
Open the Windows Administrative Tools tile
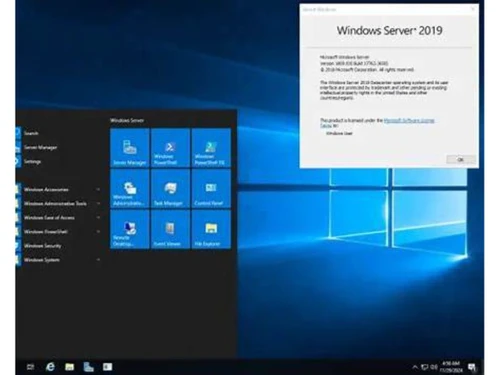pyautogui.click(x=130, y=188)
